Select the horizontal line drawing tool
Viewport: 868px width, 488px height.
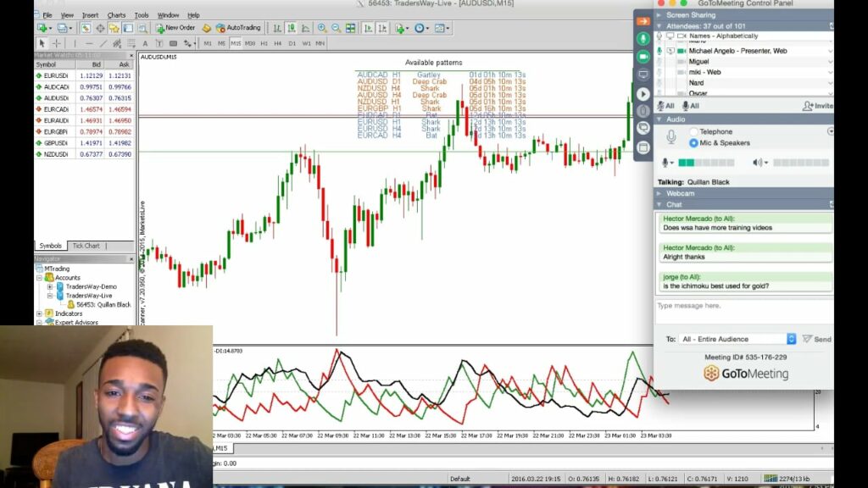point(89,43)
